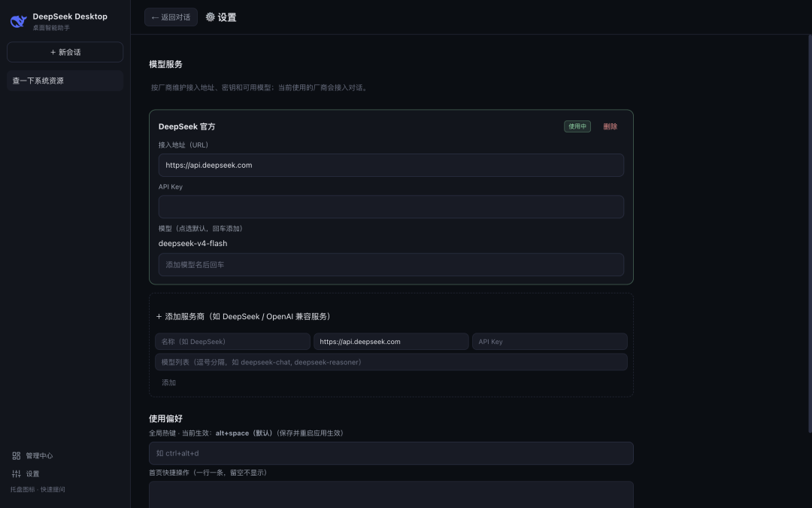
Task: Click the DeepSeek whale logo icon
Action: (x=19, y=21)
